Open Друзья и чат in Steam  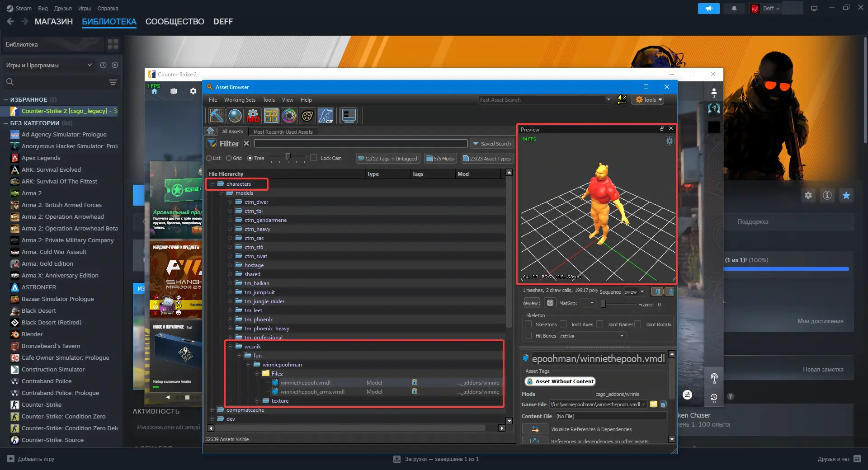840,459
